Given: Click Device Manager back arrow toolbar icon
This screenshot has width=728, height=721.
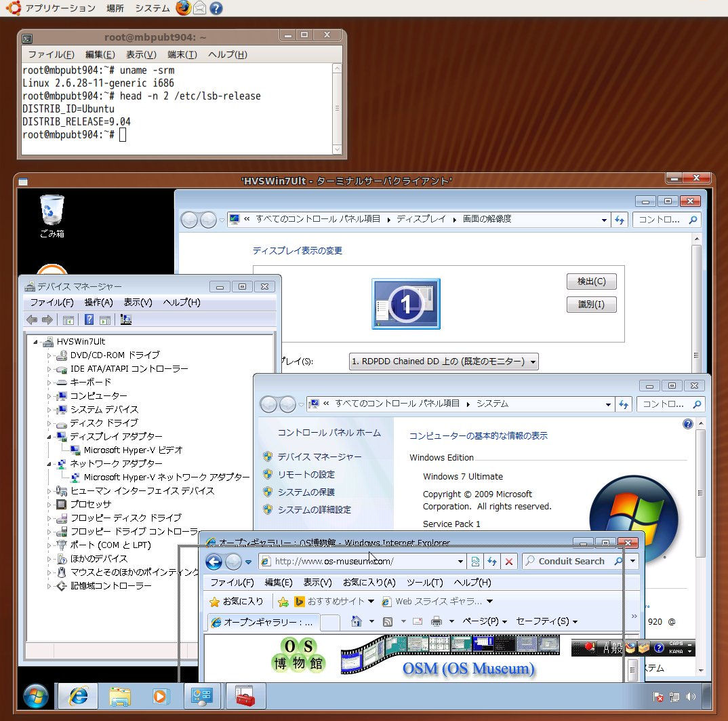Looking at the screenshot, I should coord(32,319).
